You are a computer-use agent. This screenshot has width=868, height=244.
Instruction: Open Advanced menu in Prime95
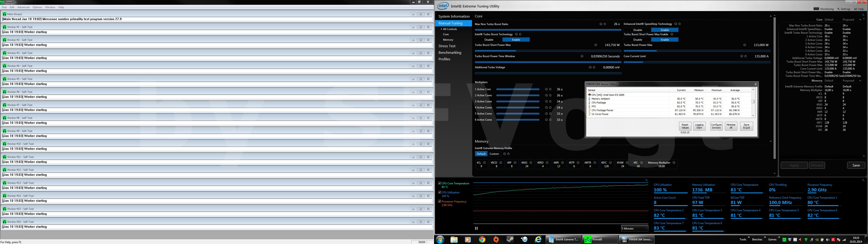[23, 7]
